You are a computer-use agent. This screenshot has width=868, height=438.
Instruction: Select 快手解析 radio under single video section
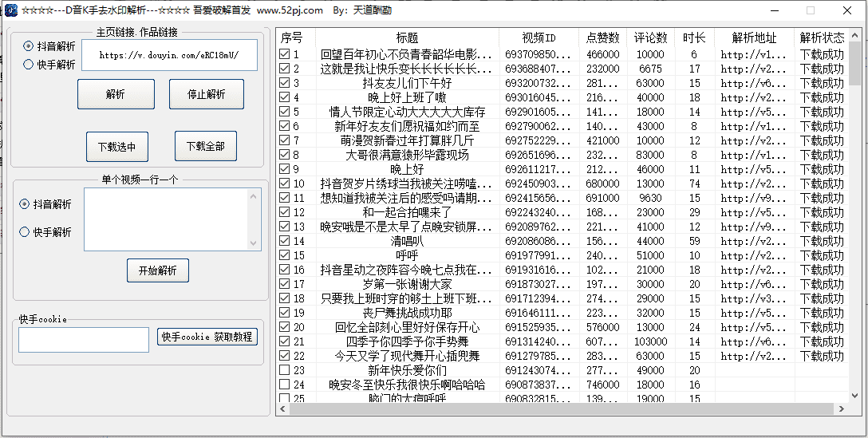coord(24,232)
